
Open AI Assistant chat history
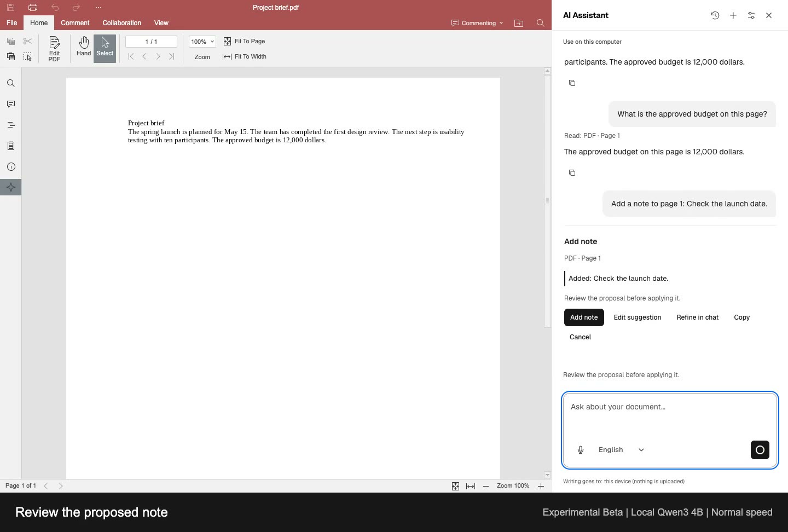pos(715,15)
